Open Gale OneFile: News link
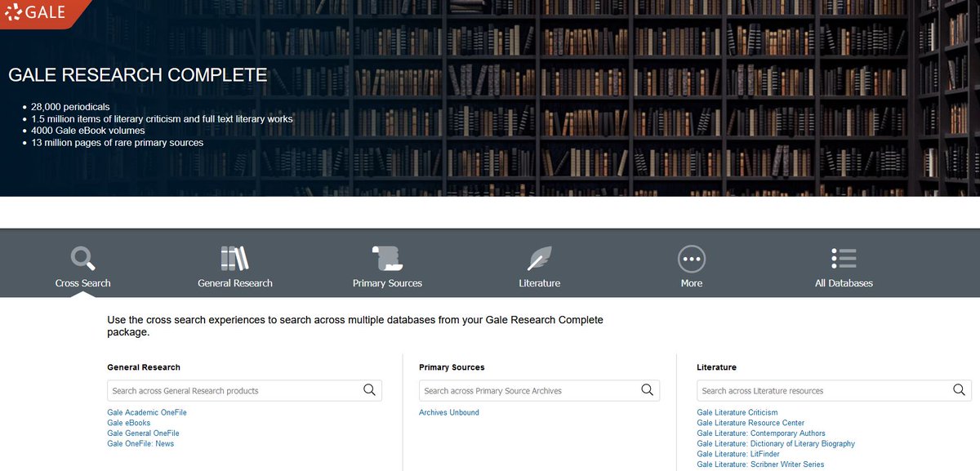 tap(140, 444)
